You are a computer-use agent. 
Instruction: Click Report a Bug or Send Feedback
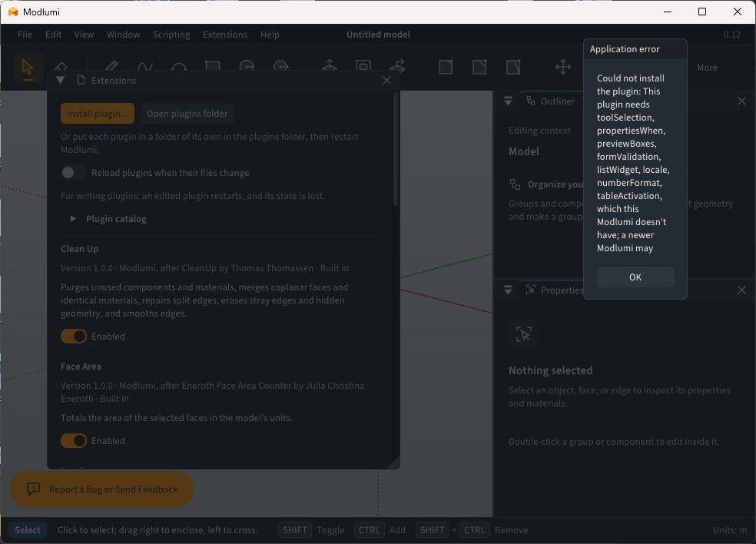click(x=101, y=489)
